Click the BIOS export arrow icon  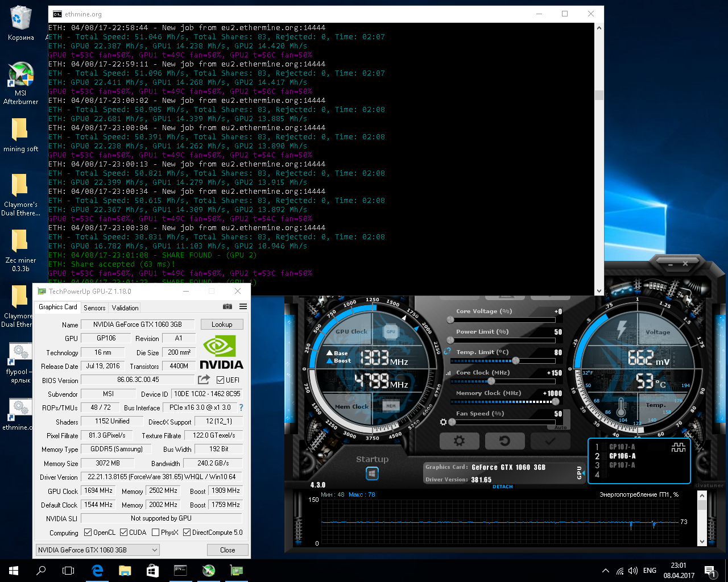coord(204,380)
